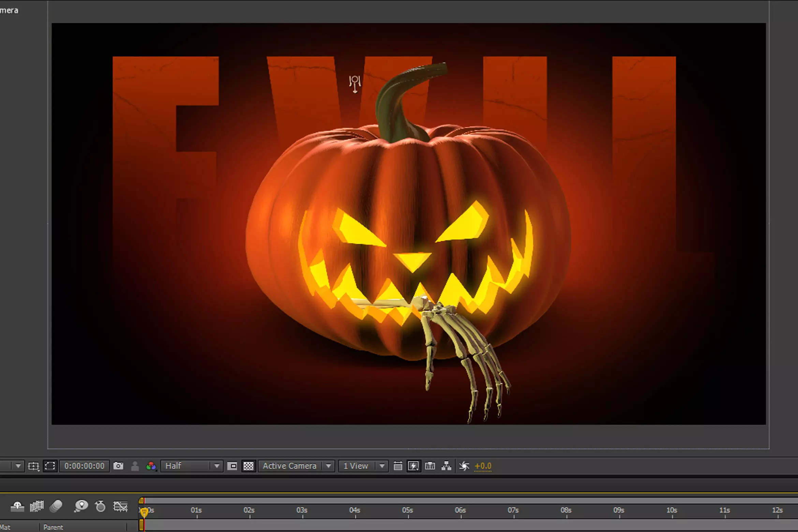This screenshot has height=532, width=798.
Task: Toggle Hide Shy Layers switch
Action: [17, 506]
